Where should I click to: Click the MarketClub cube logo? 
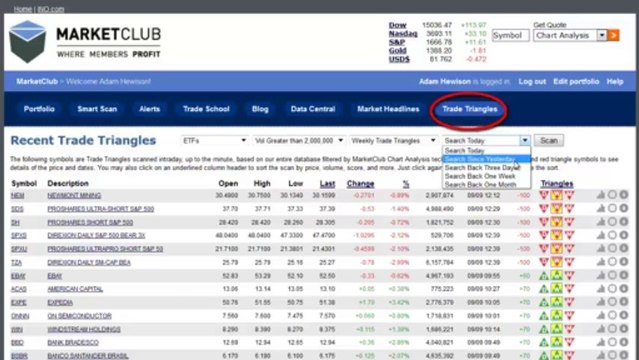[x=28, y=41]
